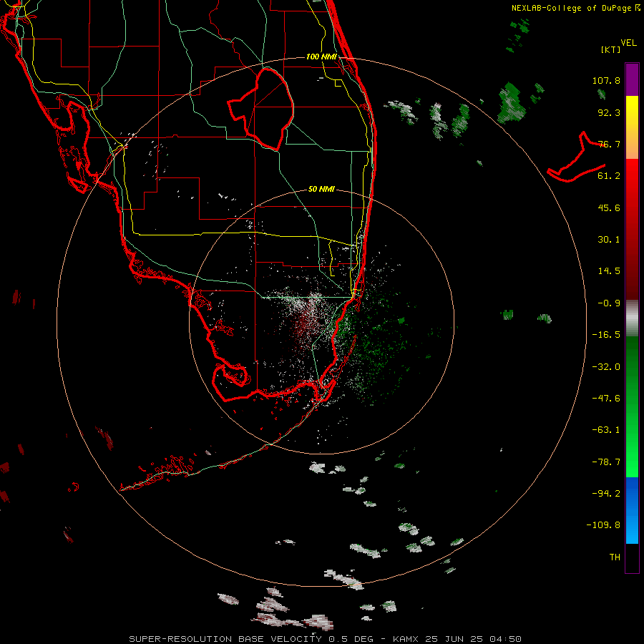Click the -0.9 value on the velocity scale
Screen dimensions: 644x644
coord(609,303)
